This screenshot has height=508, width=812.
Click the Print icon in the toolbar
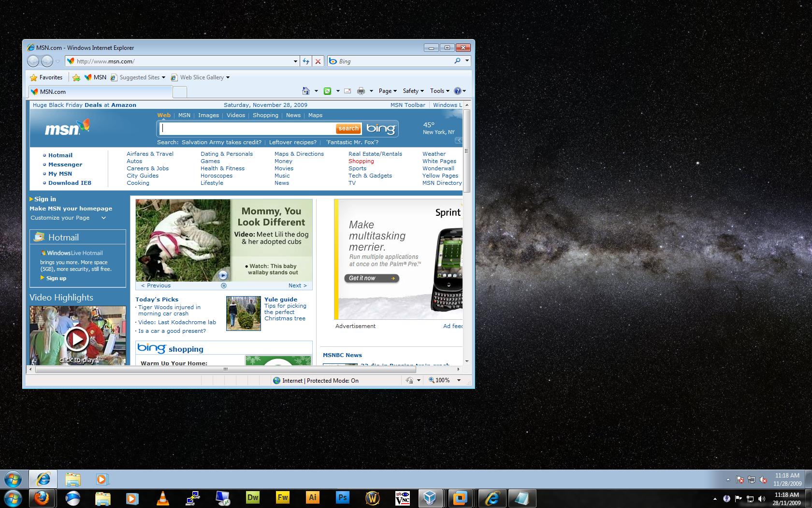click(361, 91)
